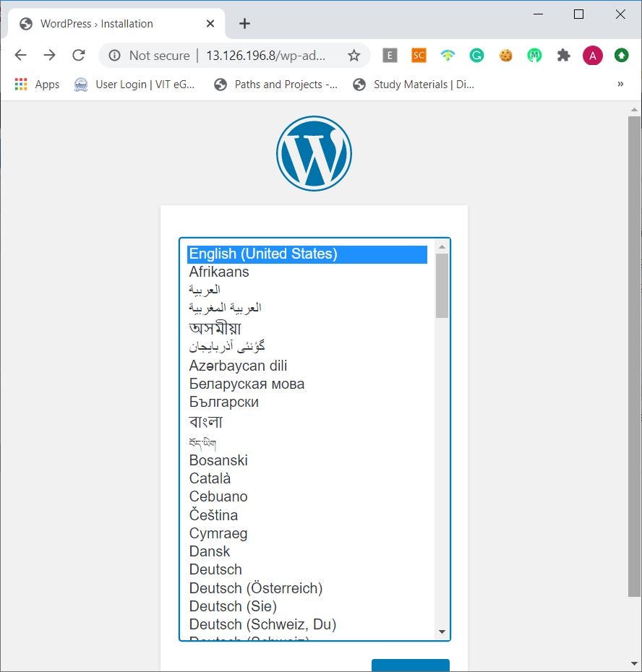Open the green M extension icon
This screenshot has width=642, height=672.
coord(534,56)
